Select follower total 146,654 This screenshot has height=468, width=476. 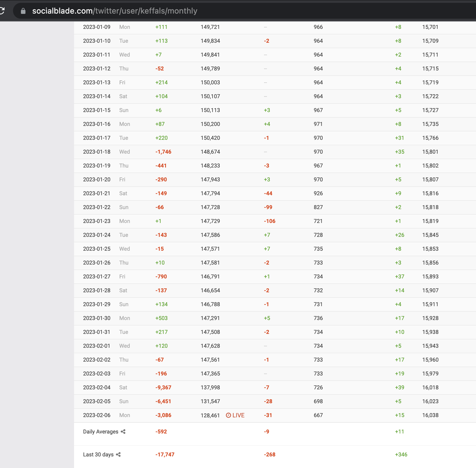210,290
